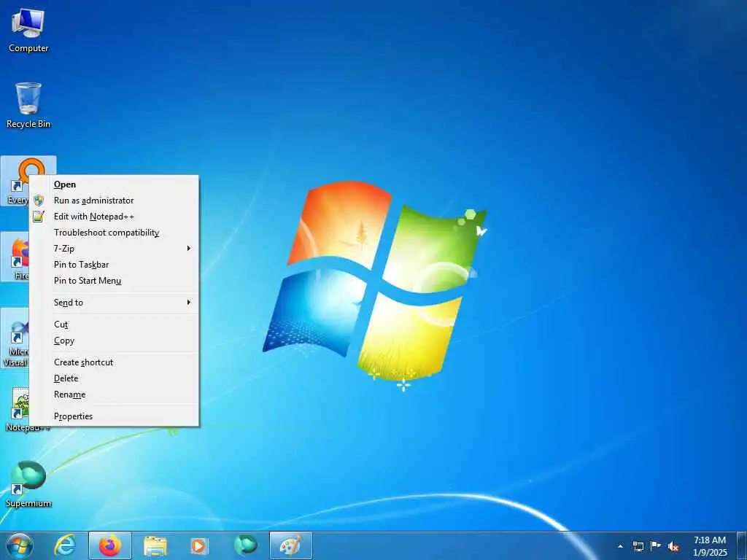Open Properties from the context menu
Image resolution: width=747 pixels, height=560 pixels.
115,416
